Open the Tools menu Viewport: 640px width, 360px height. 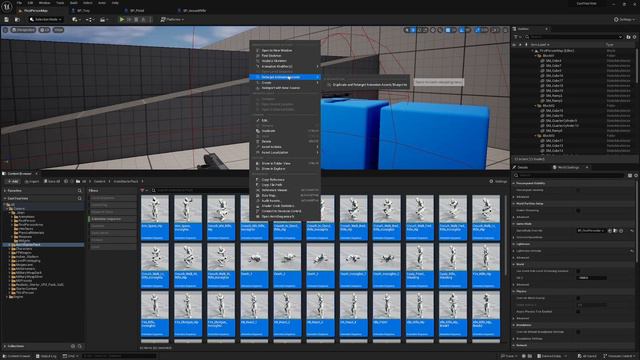pyautogui.click(x=60, y=3)
